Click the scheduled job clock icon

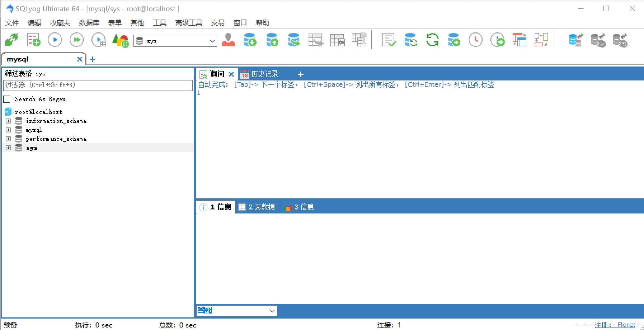point(498,40)
